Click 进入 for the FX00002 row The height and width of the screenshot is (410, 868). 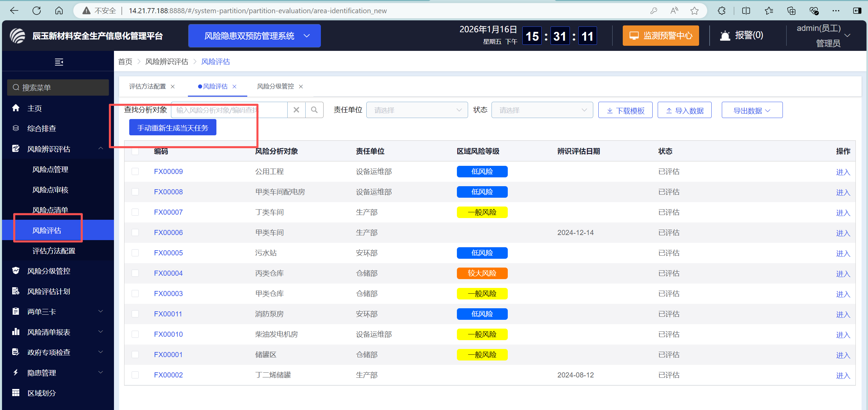click(843, 375)
